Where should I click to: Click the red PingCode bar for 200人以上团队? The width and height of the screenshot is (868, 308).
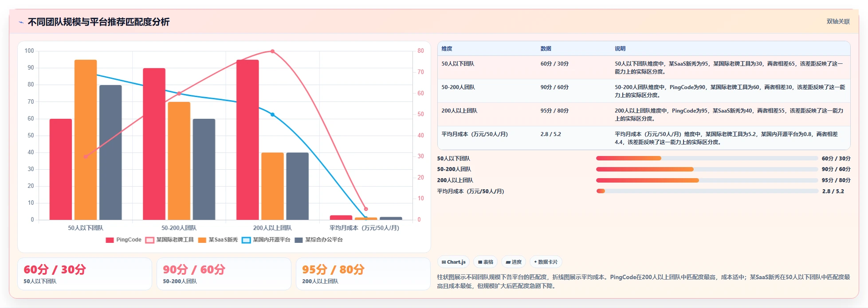pyautogui.click(x=247, y=140)
